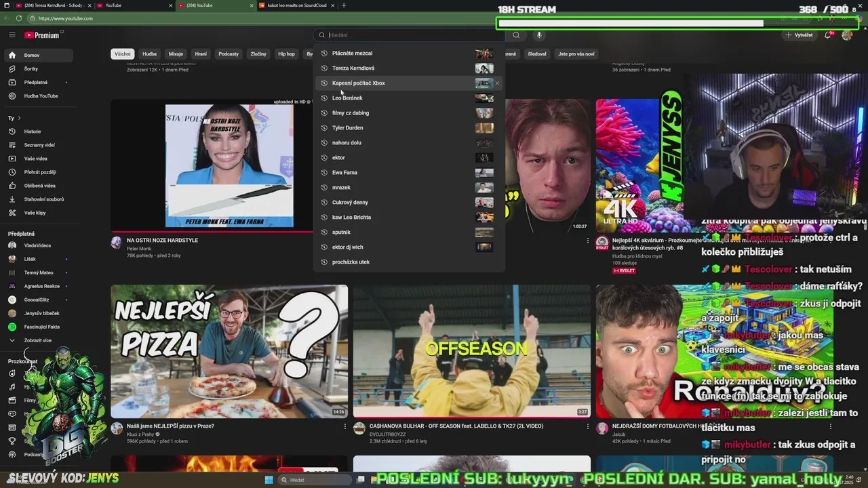The height and width of the screenshot is (488, 868).
Task: Click the search magnifier button
Action: [x=516, y=35]
